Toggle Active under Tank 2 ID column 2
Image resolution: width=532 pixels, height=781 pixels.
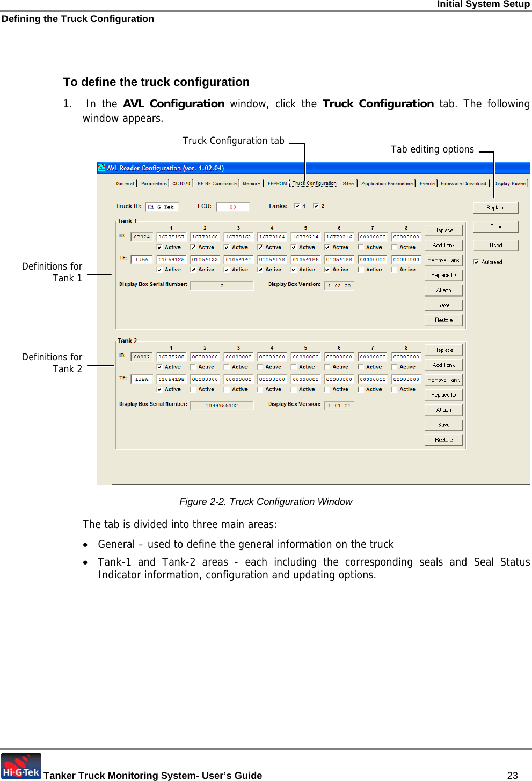[x=193, y=367]
